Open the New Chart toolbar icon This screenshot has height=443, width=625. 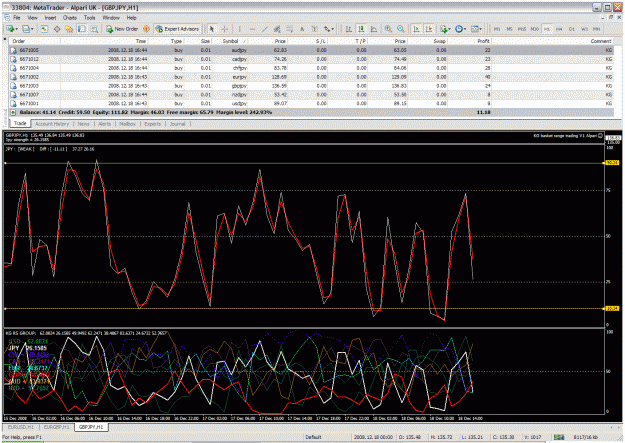[10, 29]
